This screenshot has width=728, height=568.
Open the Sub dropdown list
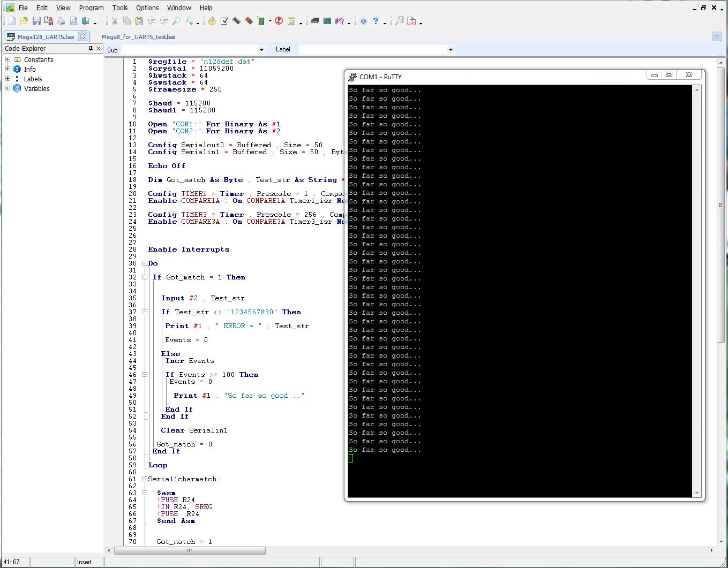click(x=261, y=50)
